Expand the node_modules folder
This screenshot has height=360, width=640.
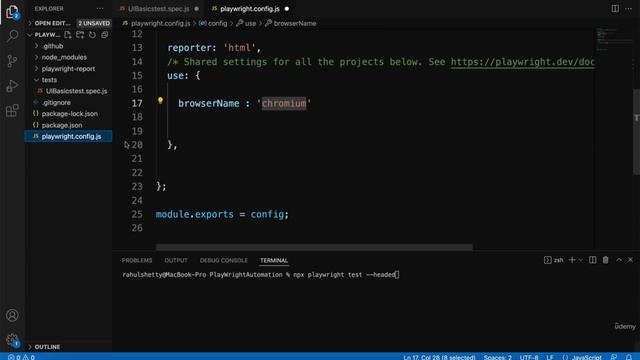tap(64, 58)
